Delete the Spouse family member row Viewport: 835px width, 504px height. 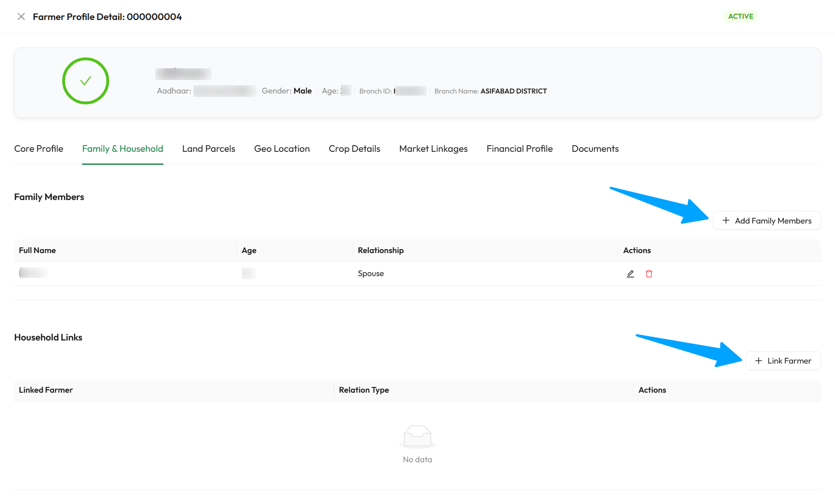click(x=649, y=274)
